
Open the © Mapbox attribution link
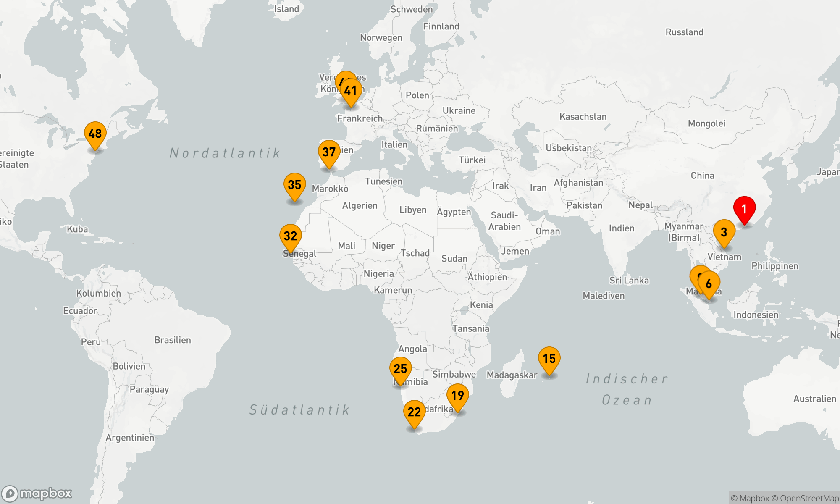coord(750,499)
